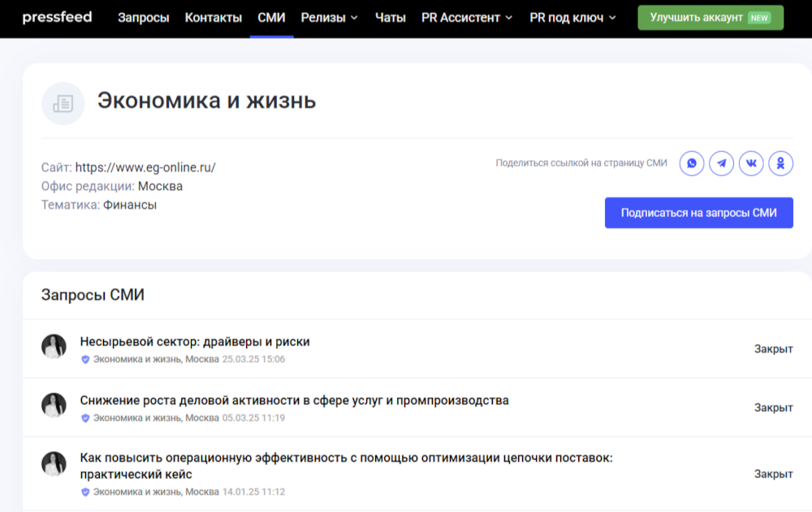Image resolution: width=812 pixels, height=512 pixels.
Task: Click Закрыт status of Несырьевой сектор request
Action: pos(773,349)
